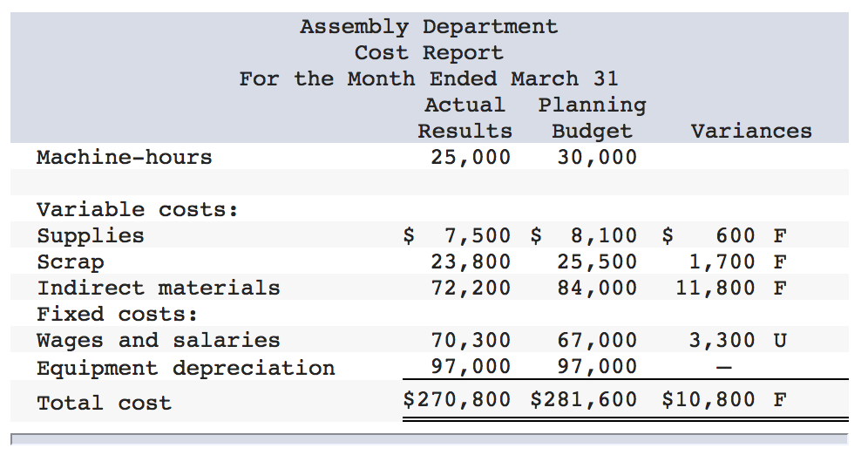Click the Total cost actual $270,800
This screenshot has width=868, height=455.
point(458,399)
